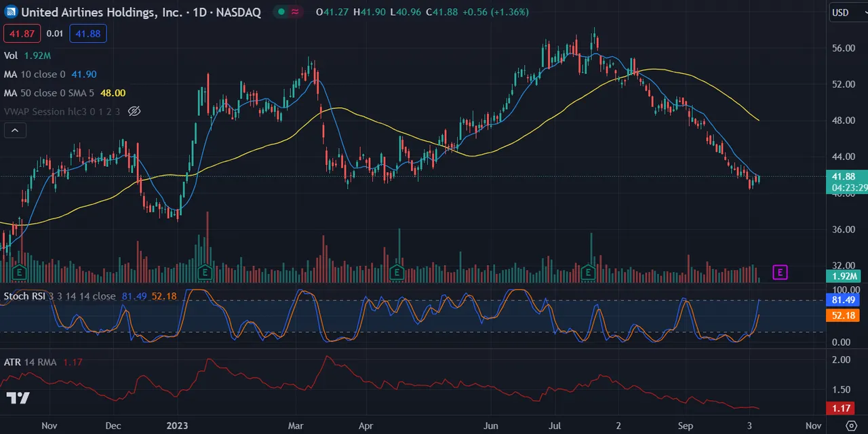Click the 2.00 ATR scale label
Image resolution: width=868 pixels, height=434 pixels.
pos(841,360)
